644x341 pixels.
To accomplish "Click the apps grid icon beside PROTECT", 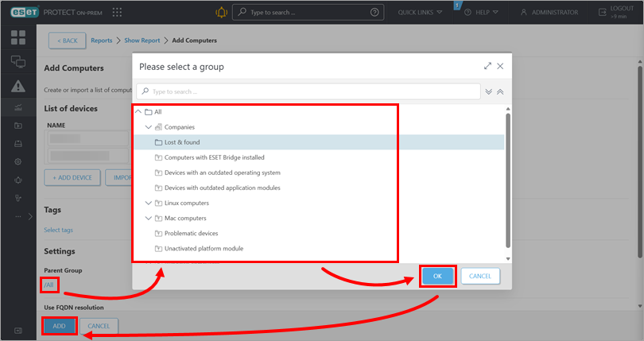I will click(118, 13).
